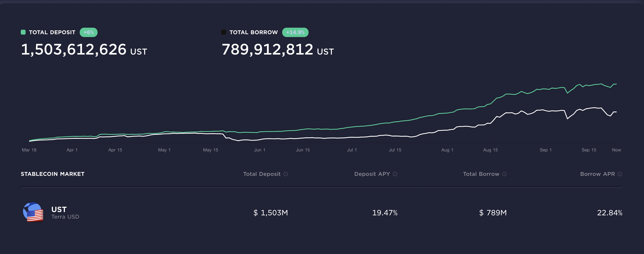Viewport: 644px width, 254px height.
Task: Click the Total Deposit info icon
Action: coord(285,174)
